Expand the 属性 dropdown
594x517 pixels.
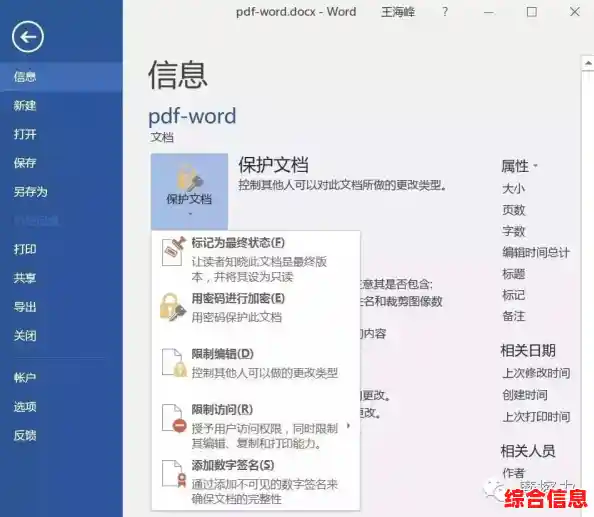519,166
